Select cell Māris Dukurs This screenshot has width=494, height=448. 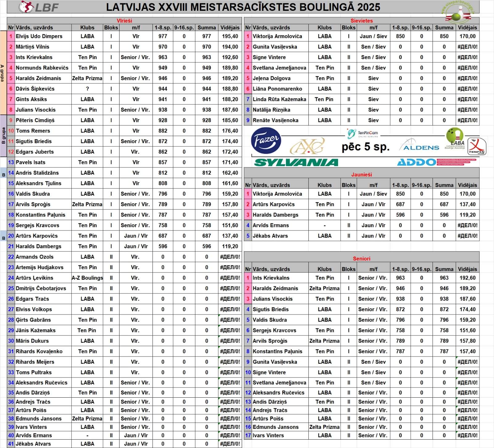(x=43, y=341)
